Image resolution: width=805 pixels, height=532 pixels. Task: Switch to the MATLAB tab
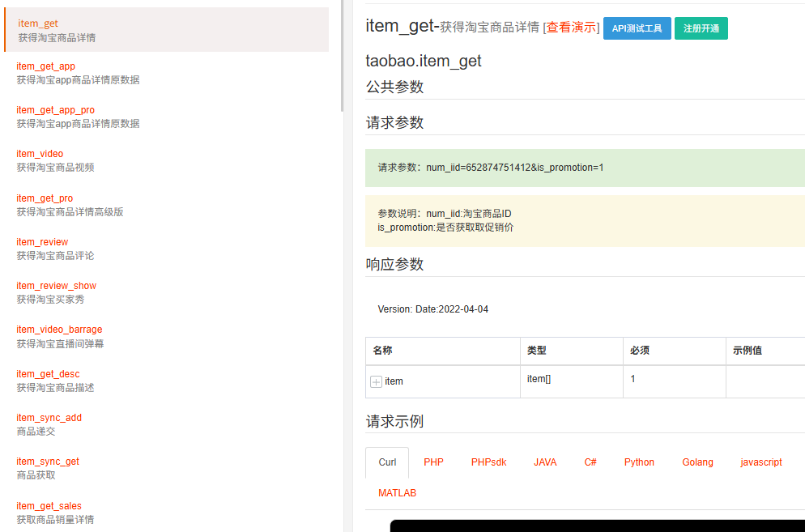point(397,493)
